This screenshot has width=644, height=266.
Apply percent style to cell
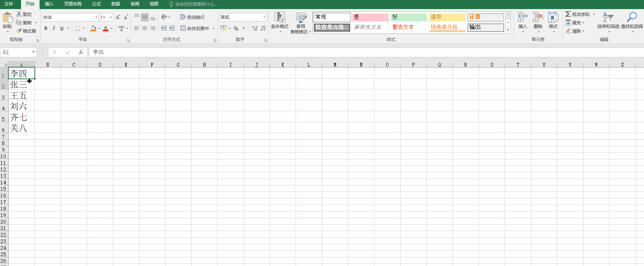pyautogui.click(x=236, y=28)
